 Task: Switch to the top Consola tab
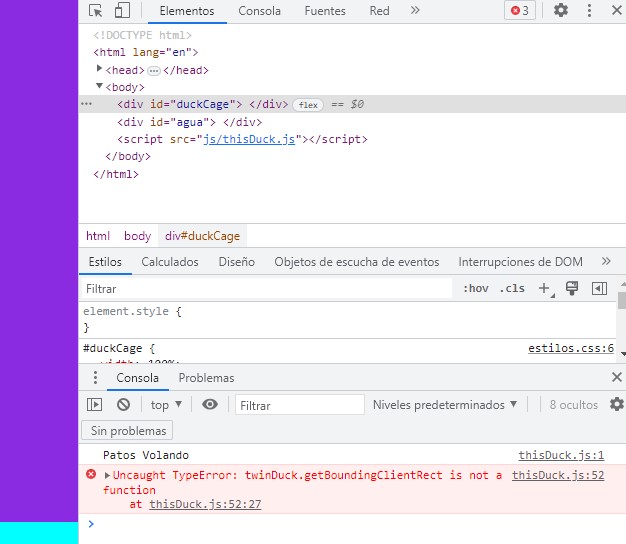coord(260,11)
